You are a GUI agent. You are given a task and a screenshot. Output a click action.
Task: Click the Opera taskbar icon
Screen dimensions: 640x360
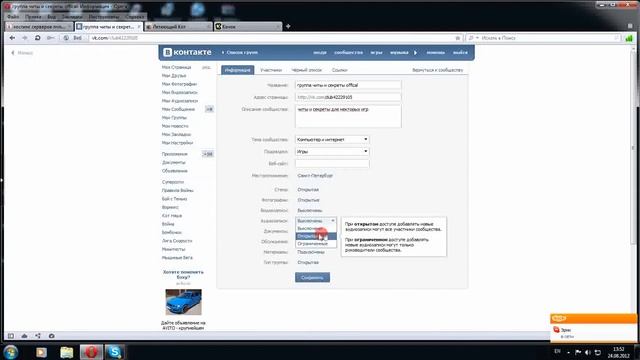click(91, 352)
